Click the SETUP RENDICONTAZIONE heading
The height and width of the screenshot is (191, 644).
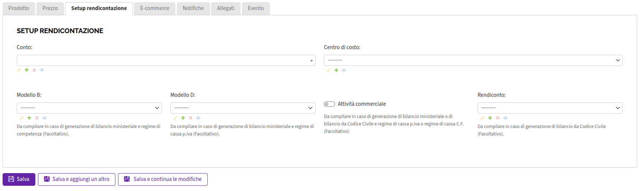point(60,31)
